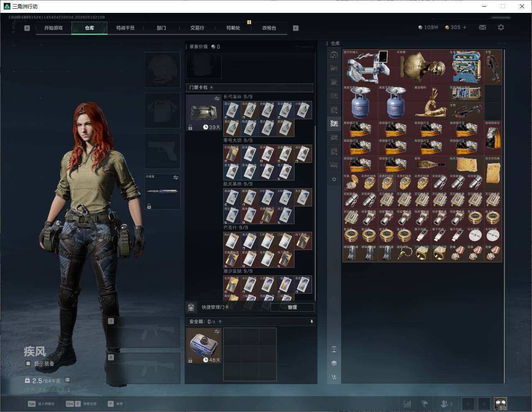Image resolution: width=532 pixels, height=412 pixels.
Task: Click the player avatar with level 60
Action: coord(500,404)
